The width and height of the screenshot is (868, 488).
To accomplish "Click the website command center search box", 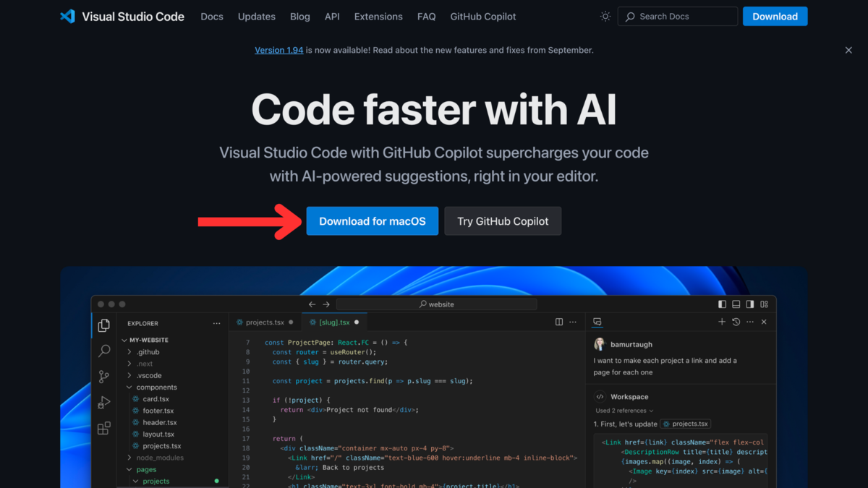I will [437, 304].
